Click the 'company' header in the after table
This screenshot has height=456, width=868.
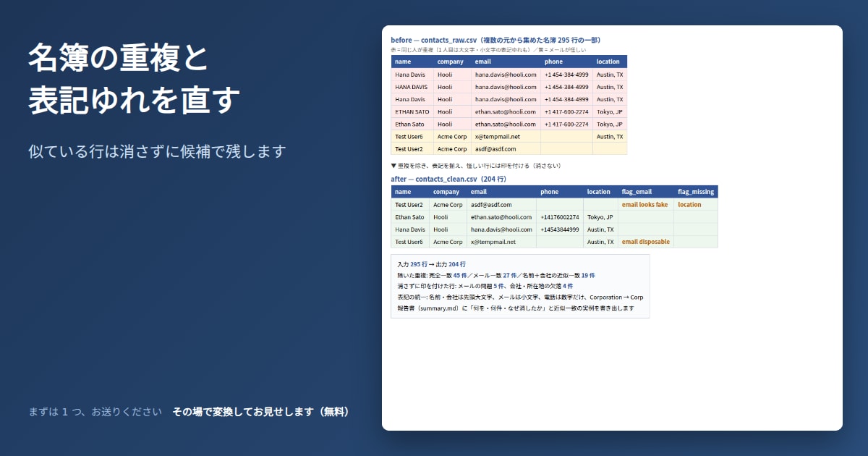(446, 192)
